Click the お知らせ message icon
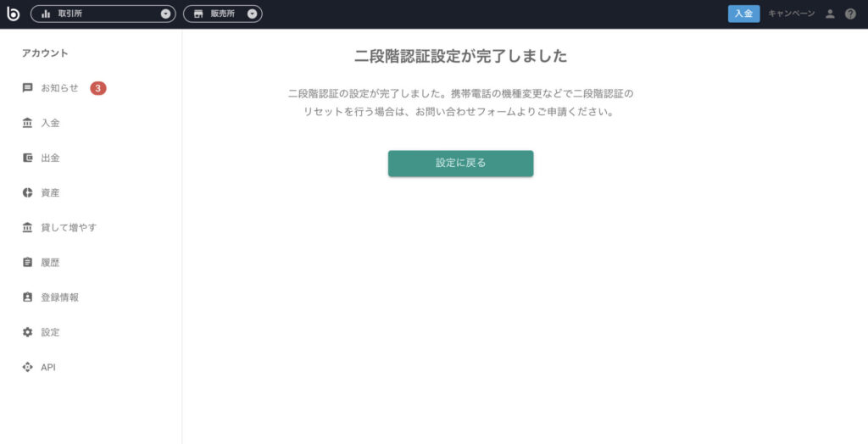Viewport: 868px width, 444px height. point(27,88)
